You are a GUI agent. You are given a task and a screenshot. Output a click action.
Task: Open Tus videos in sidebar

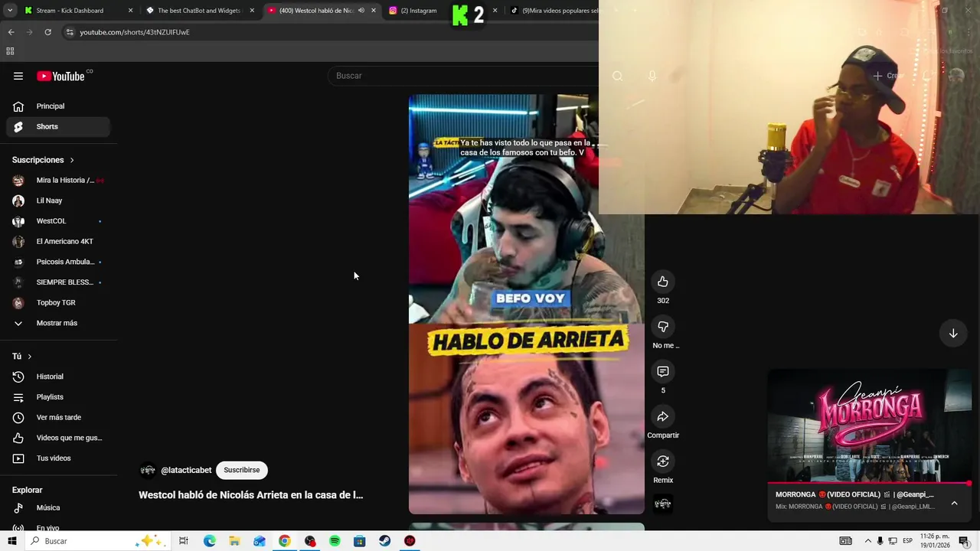[58, 458]
